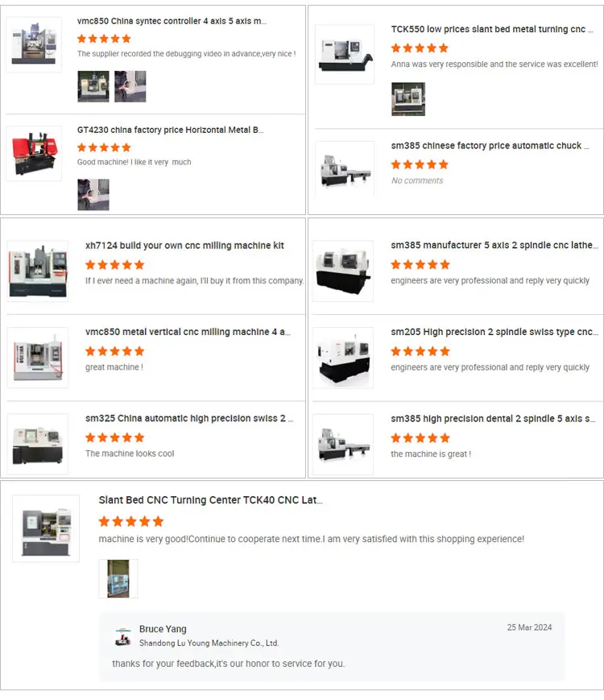Viewport: 604px width, 700px height.
Task: View the red GT4230 band saw product image
Action: pyautogui.click(x=34, y=154)
